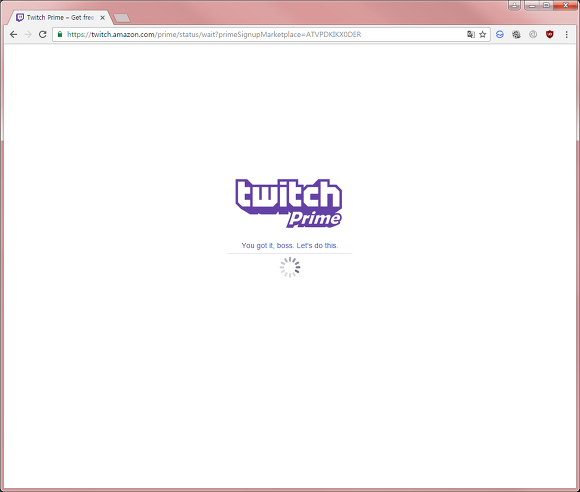
Task: Click the Chrome user profile button
Action: click(515, 5)
